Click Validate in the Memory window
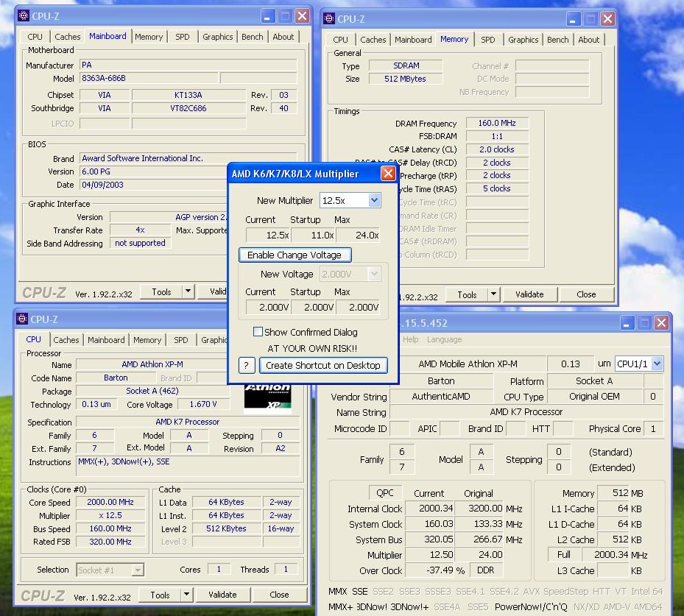 pyautogui.click(x=529, y=294)
